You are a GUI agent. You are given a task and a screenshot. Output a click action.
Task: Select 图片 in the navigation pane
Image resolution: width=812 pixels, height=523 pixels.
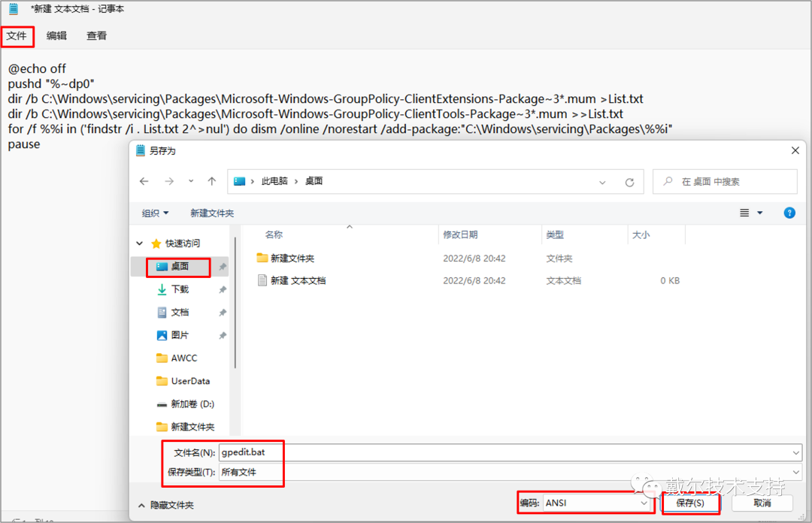click(x=180, y=335)
